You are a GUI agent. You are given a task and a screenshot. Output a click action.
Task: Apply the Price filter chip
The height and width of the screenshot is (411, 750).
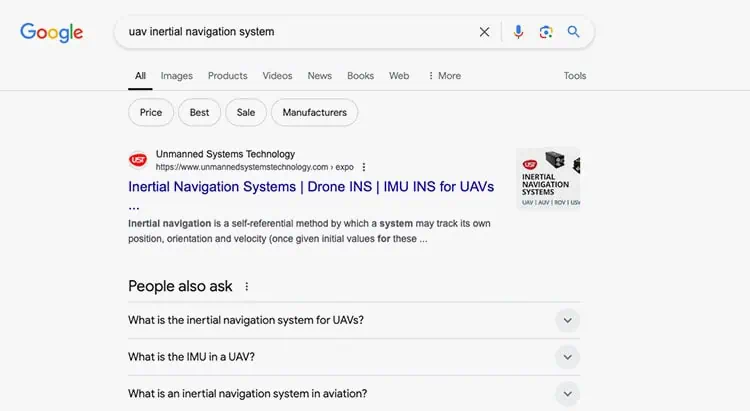(151, 112)
